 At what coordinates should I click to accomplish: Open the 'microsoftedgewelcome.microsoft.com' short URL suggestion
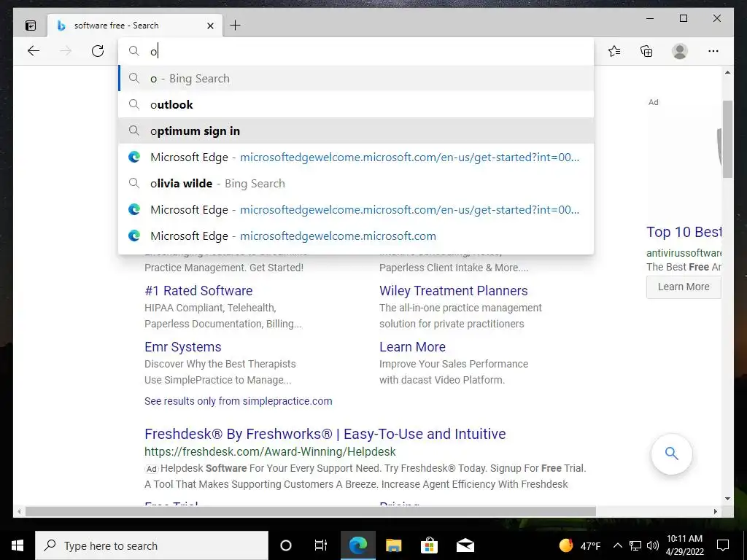pyautogui.click(x=356, y=236)
